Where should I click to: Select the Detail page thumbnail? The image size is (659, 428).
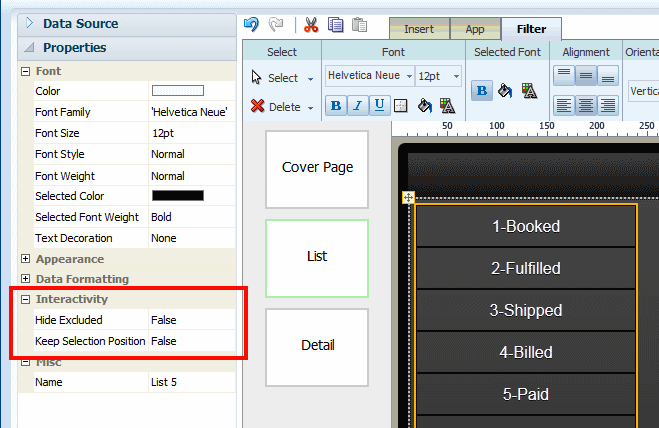click(x=317, y=347)
